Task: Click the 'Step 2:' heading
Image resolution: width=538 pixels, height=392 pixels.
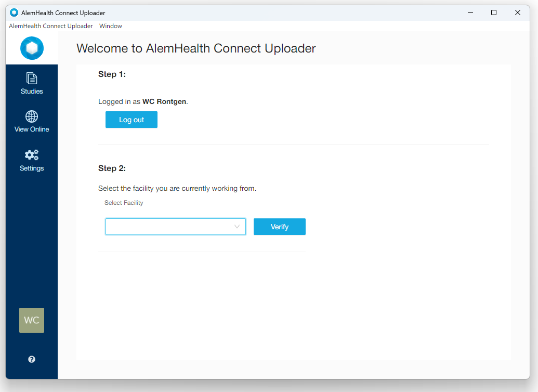Action: point(112,168)
